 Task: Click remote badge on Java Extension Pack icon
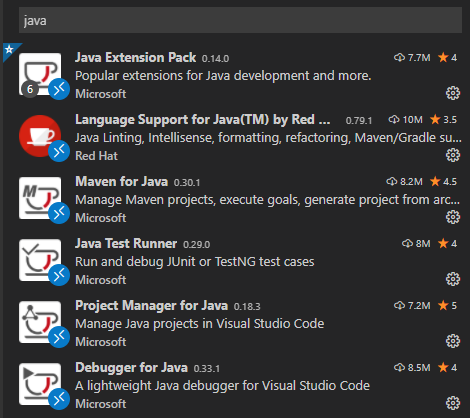pos(59,89)
